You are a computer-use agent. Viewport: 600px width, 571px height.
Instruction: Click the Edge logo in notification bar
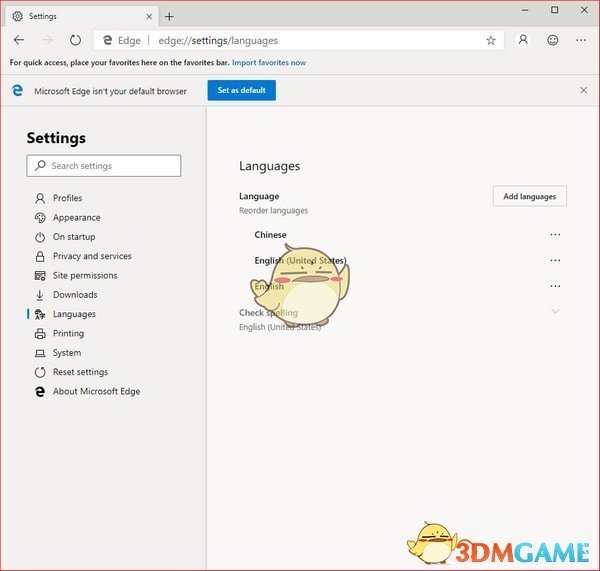click(17, 90)
